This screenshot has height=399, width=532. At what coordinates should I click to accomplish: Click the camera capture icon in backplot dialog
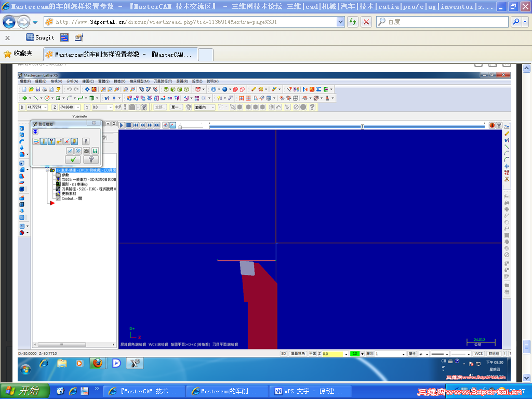pos(86,151)
